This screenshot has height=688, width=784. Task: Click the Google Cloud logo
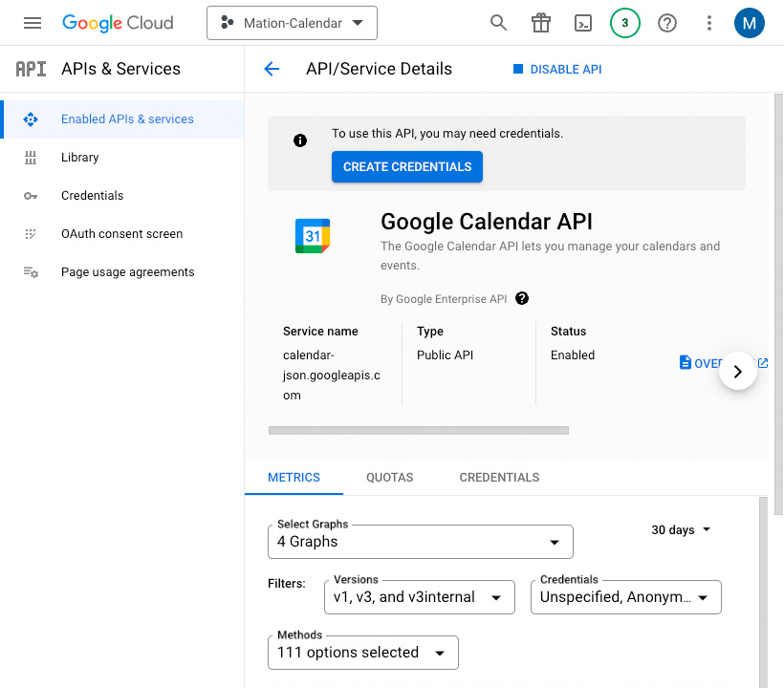[118, 23]
